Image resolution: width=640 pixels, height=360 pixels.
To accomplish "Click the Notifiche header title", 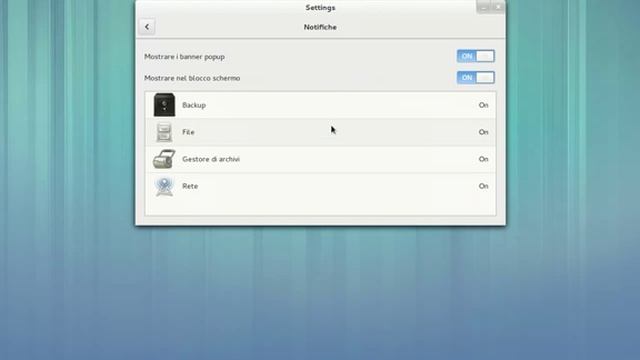I will [x=320, y=27].
